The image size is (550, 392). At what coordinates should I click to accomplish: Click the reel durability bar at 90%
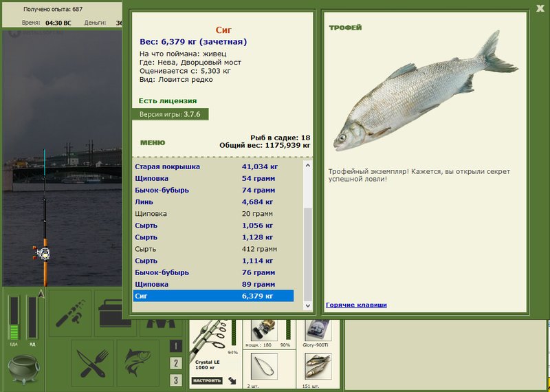pos(288,329)
